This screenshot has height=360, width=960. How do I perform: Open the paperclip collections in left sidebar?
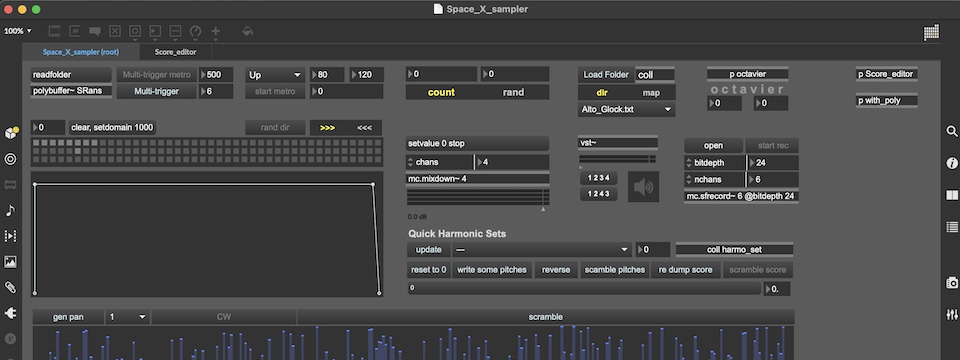10,287
